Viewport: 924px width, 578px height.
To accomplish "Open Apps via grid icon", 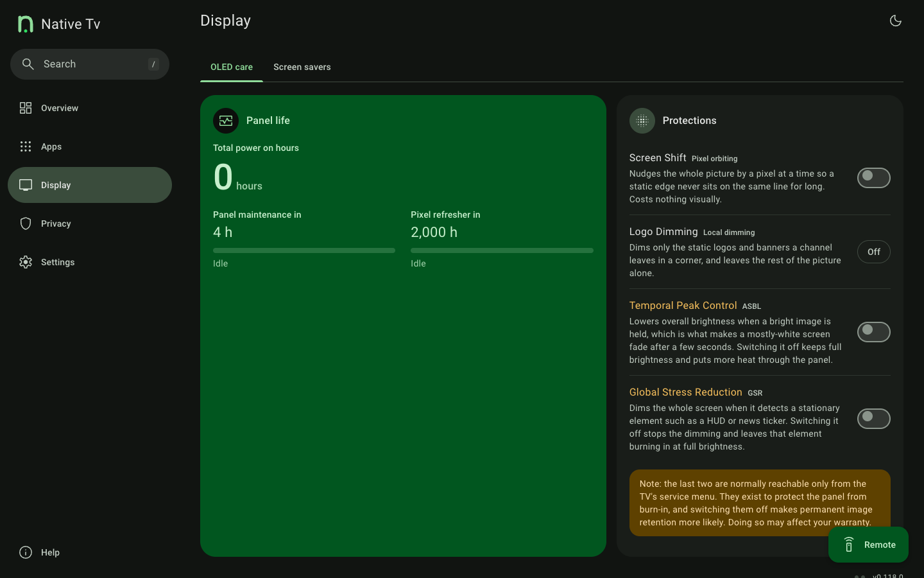I will (26, 146).
